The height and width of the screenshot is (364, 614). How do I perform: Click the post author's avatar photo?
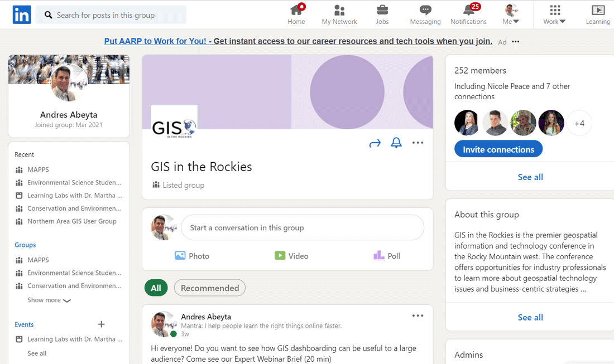pyautogui.click(x=164, y=324)
